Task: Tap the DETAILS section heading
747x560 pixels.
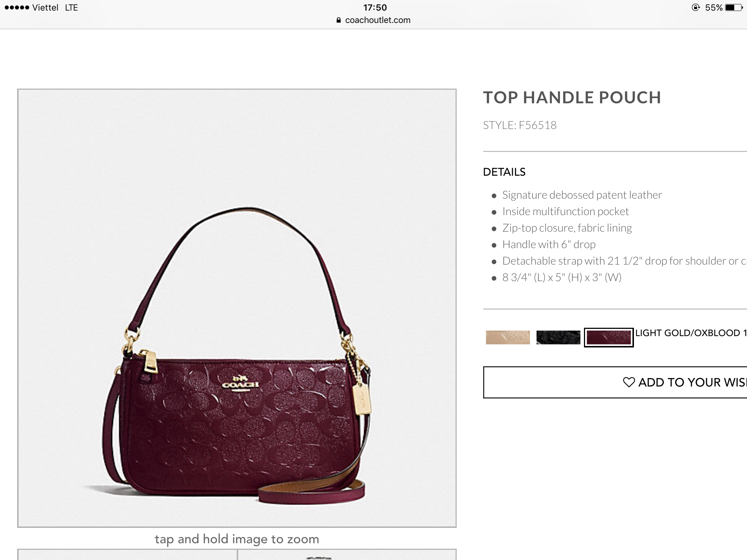Action: [504, 172]
